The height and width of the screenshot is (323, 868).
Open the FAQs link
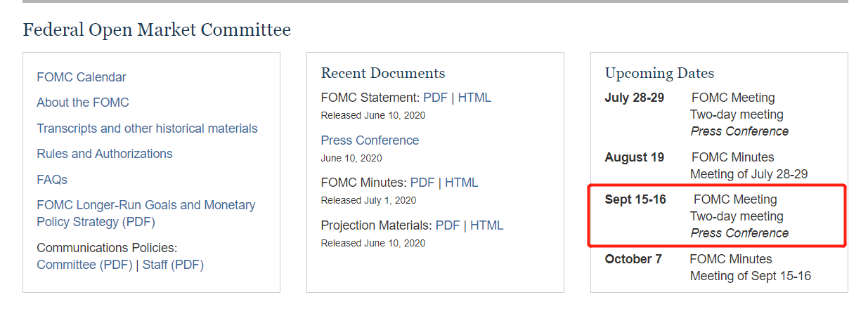(x=52, y=180)
